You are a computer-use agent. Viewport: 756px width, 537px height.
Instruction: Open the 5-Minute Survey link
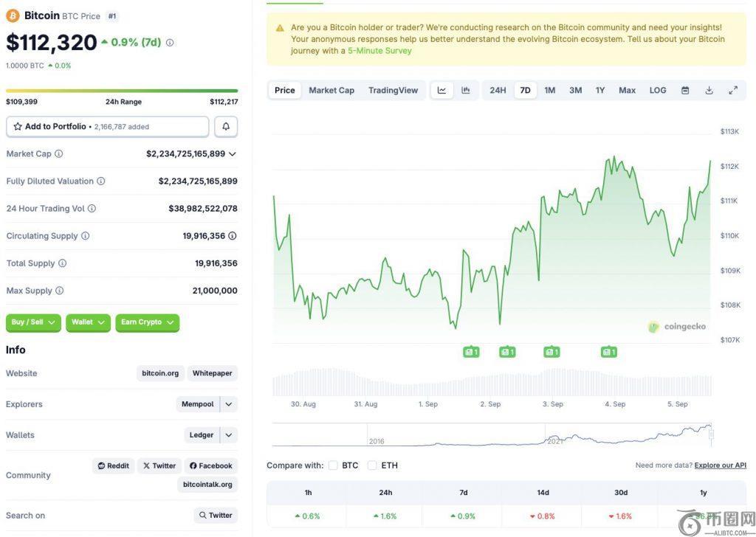click(379, 51)
